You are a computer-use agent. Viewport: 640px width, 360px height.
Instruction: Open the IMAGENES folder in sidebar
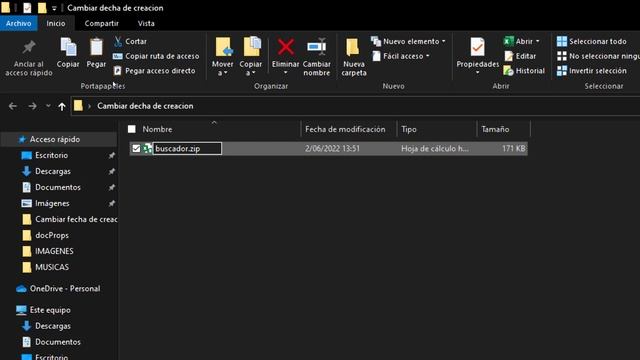pos(54,251)
